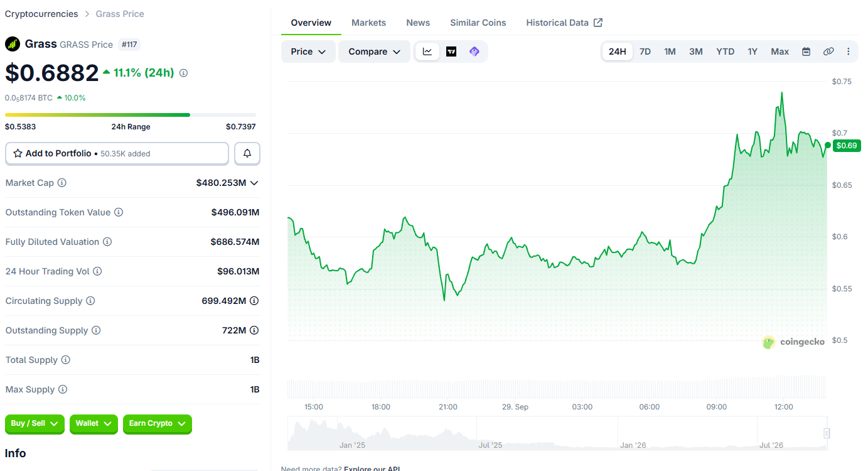Copy chart link icon

(828, 51)
